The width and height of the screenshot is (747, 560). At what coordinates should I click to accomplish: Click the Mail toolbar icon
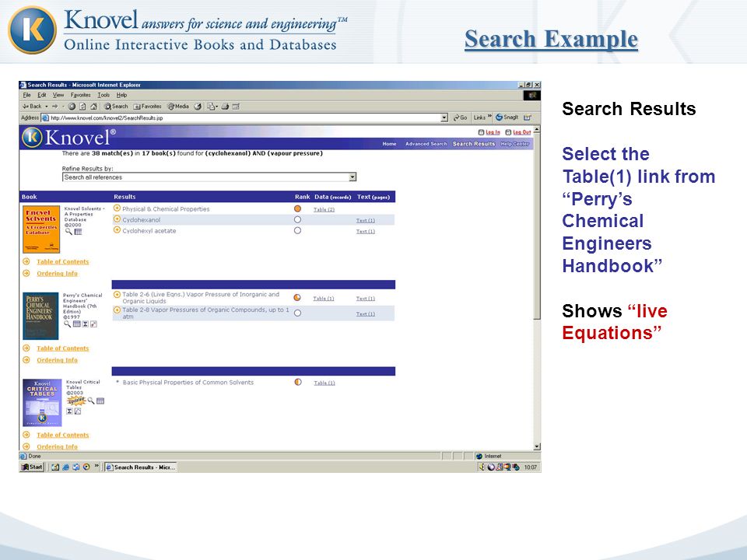212,107
